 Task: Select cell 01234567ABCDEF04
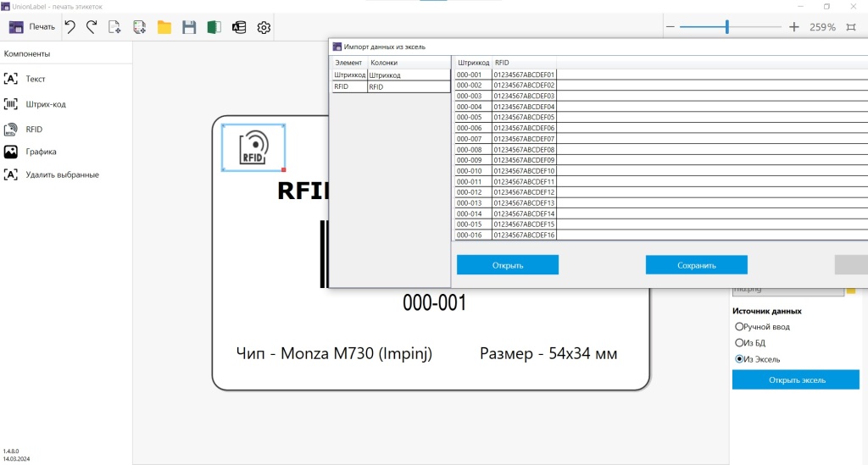point(524,107)
